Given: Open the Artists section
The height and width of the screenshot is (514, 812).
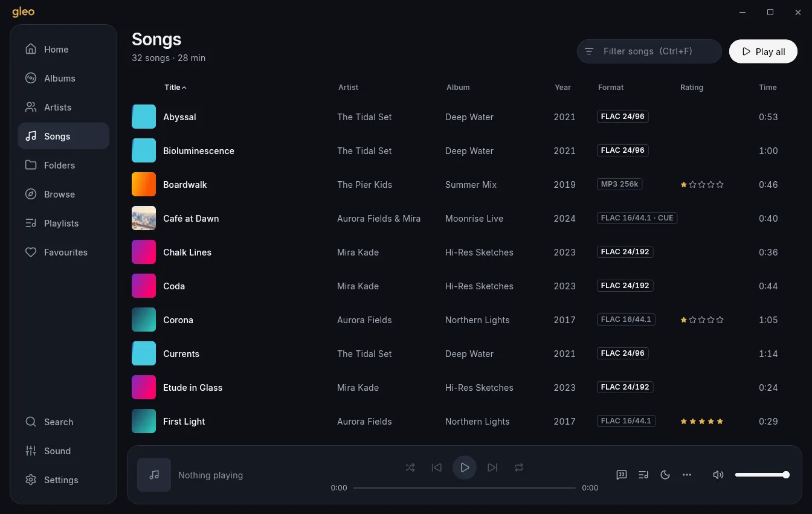Looking at the screenshot, I should tap(63, 108).
